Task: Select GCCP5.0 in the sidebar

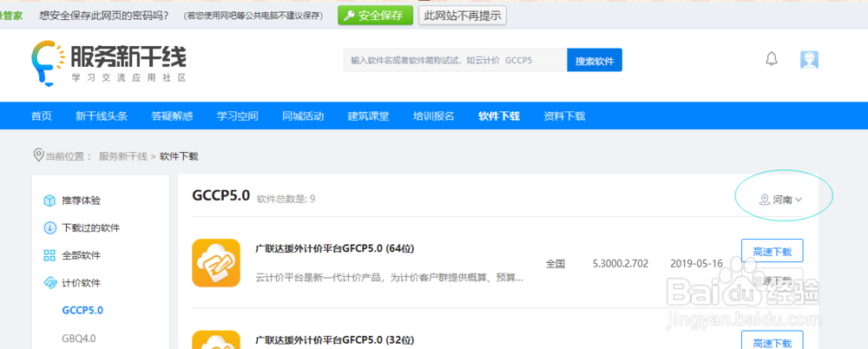Action: tap(82, 310)
